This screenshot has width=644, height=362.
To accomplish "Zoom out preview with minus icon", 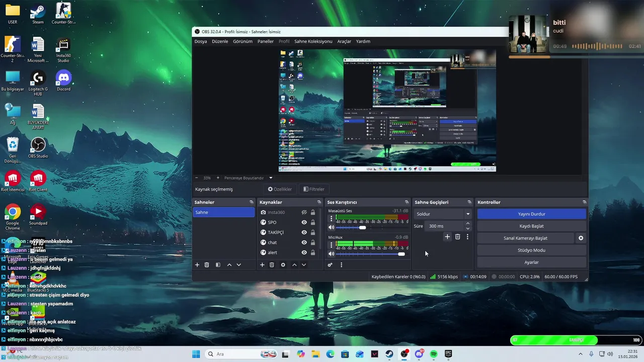I will click(197, 178).
